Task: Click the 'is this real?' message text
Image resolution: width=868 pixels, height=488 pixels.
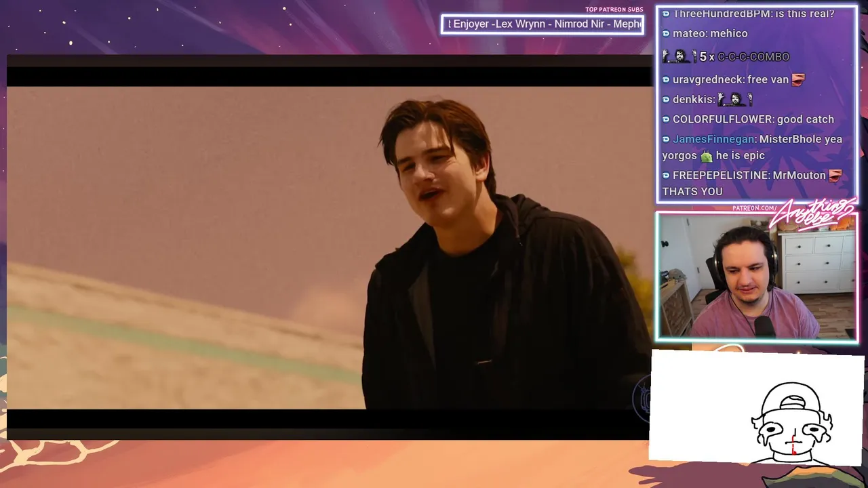Action: 805,14
